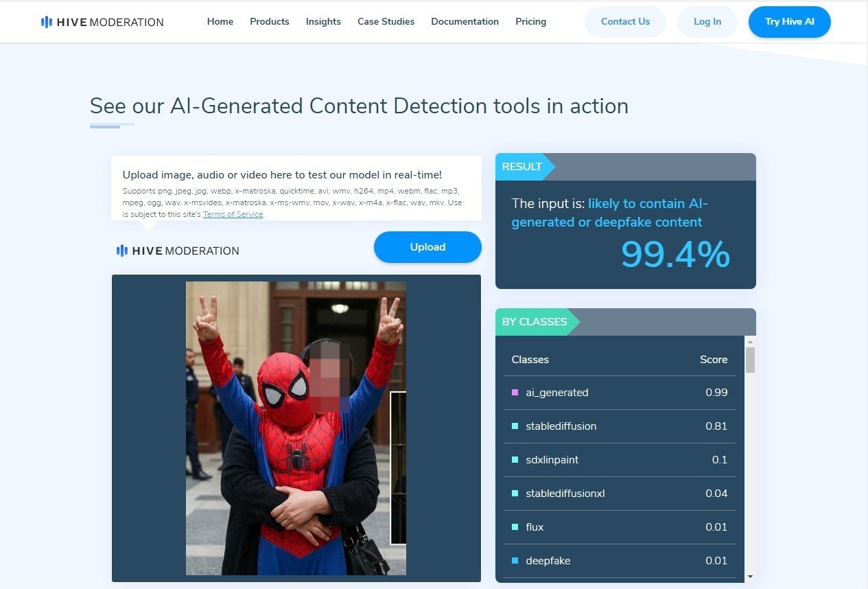Click the Log In button
Image resolution: width=868 pixels, height=589 pixels.
click(x=707, y=22)
